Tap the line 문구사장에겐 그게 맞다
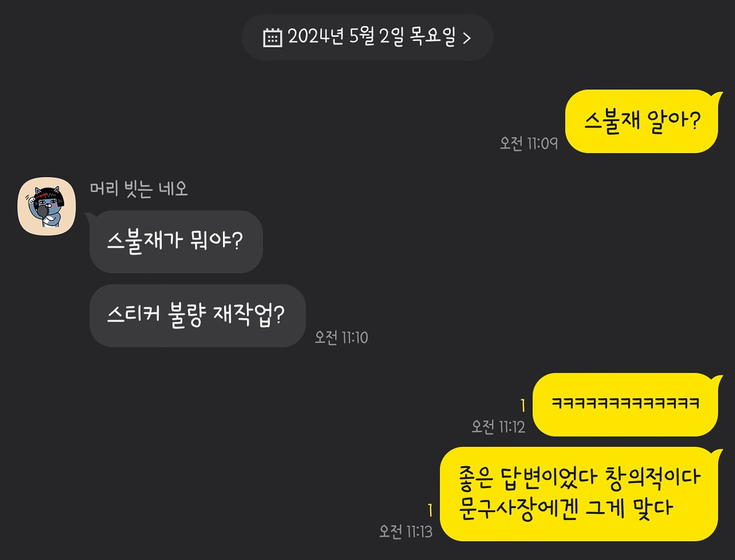 click(x=566, y=509)
